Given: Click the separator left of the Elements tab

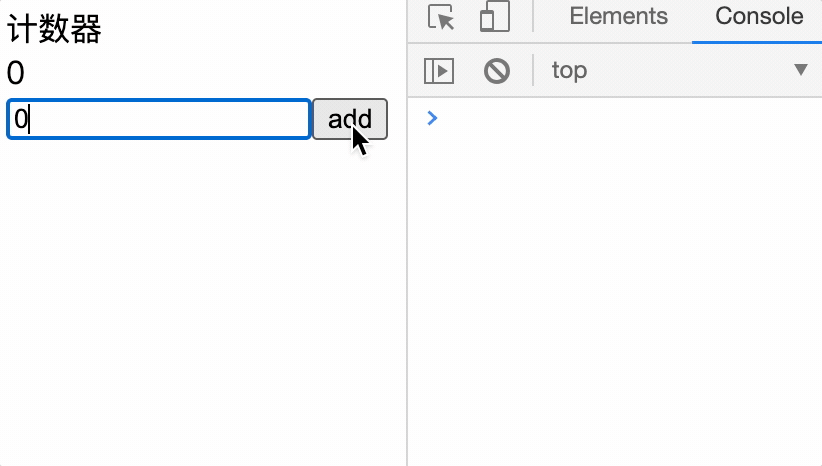Looking at the screenshot, I should pyautogui.click(x=532, y=17).
